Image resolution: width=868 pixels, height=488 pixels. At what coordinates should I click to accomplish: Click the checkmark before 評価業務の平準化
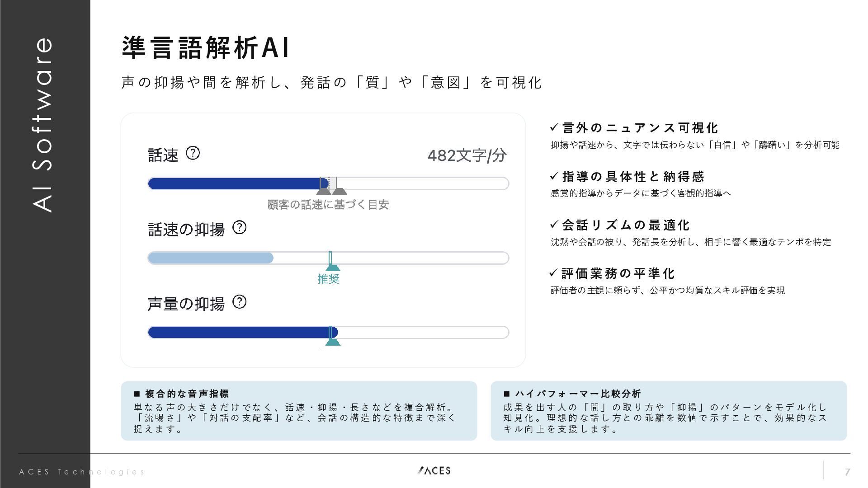click(x=554, y=272)
